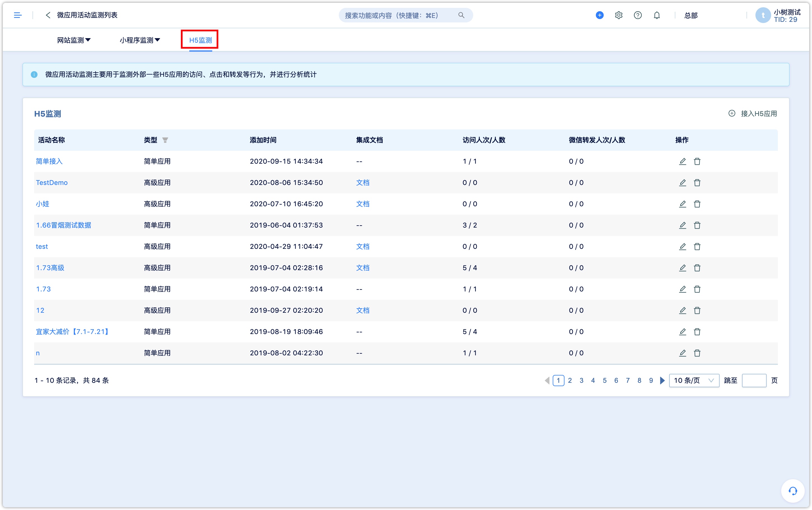Switch to the H5监测 tab

point(200,40)
